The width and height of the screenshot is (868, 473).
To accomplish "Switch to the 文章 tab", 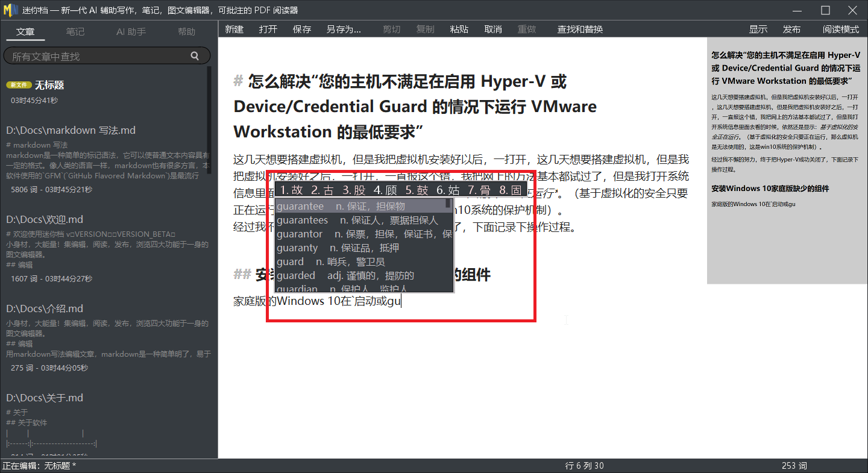I will [x=25, y=31].
